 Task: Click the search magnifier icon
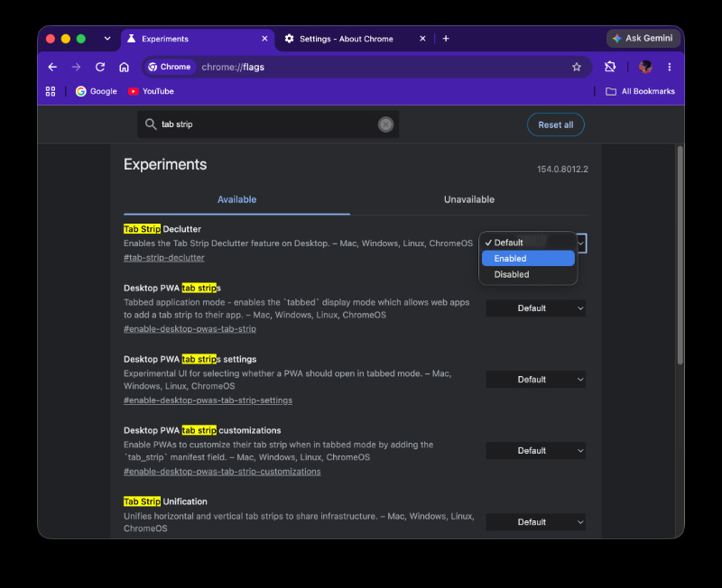150,124
